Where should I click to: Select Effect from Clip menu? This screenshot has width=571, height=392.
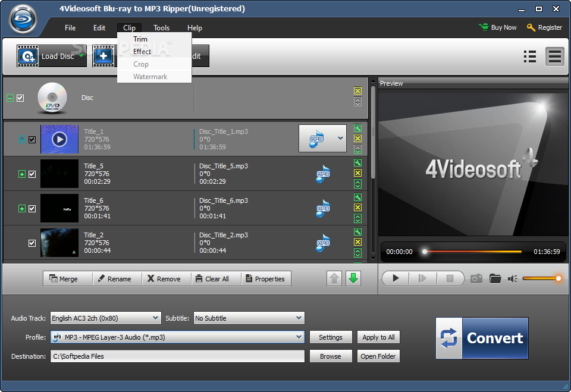pyautogui.click(x=155, y=51)
